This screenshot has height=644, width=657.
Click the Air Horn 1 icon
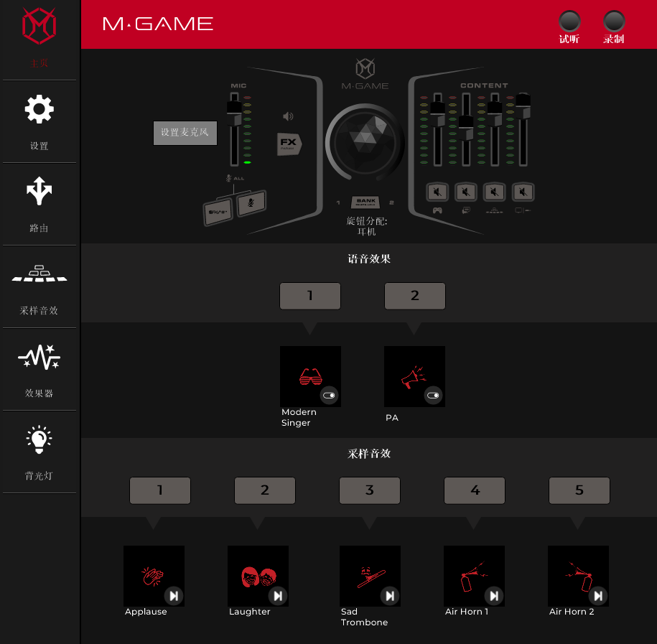click(475, 576)
